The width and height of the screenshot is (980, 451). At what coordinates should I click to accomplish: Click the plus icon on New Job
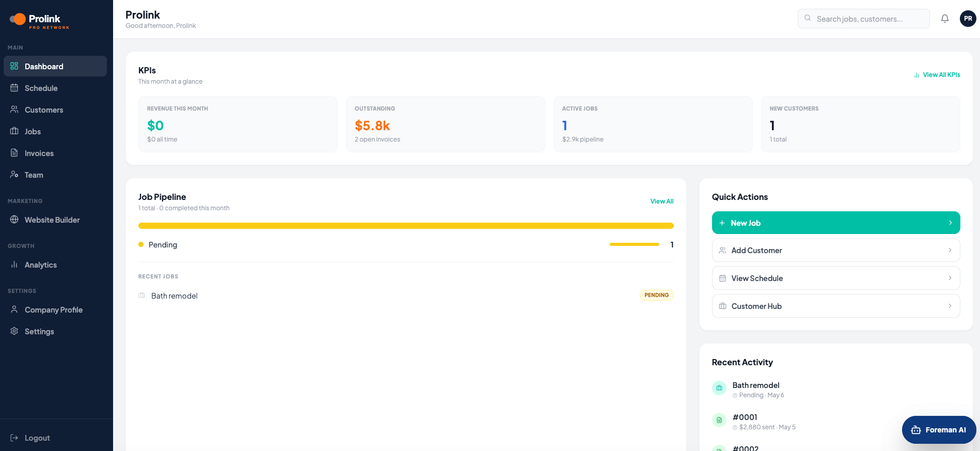[722, 223]
